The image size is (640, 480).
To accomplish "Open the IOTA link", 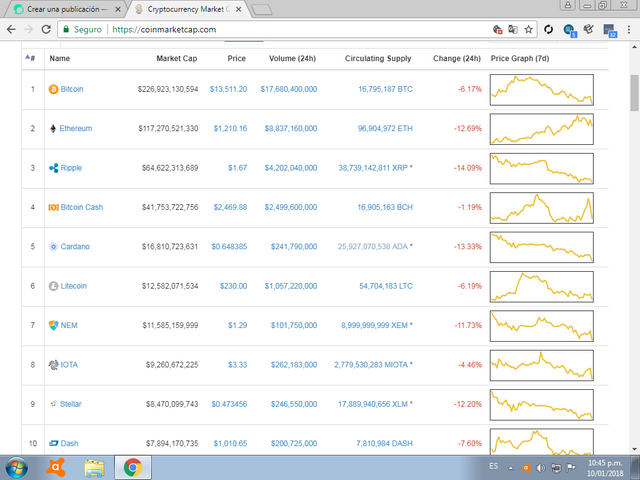I will 69,365.
